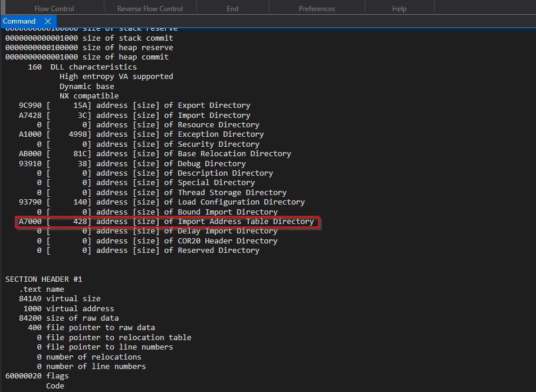The width and height of the screenshot is (536, 392).
Task: Select the A7428 Import Directory line
Action: [x=134, y=115]
